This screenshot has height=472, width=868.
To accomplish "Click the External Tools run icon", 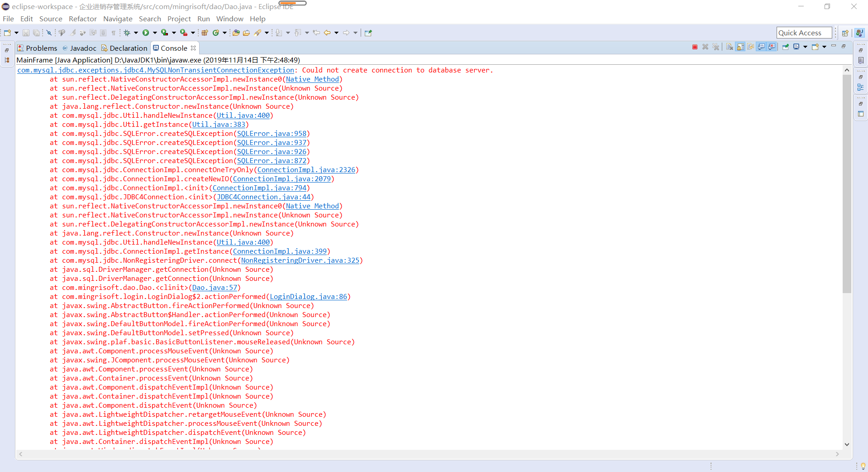I will (x=184, y=33).
